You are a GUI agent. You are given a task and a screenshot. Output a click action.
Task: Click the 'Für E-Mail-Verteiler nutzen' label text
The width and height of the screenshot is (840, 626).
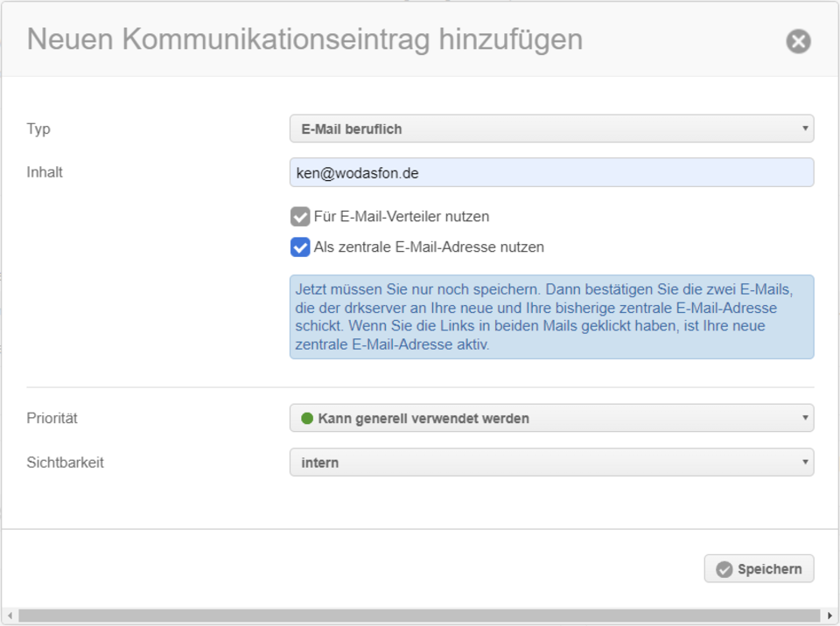402,217
